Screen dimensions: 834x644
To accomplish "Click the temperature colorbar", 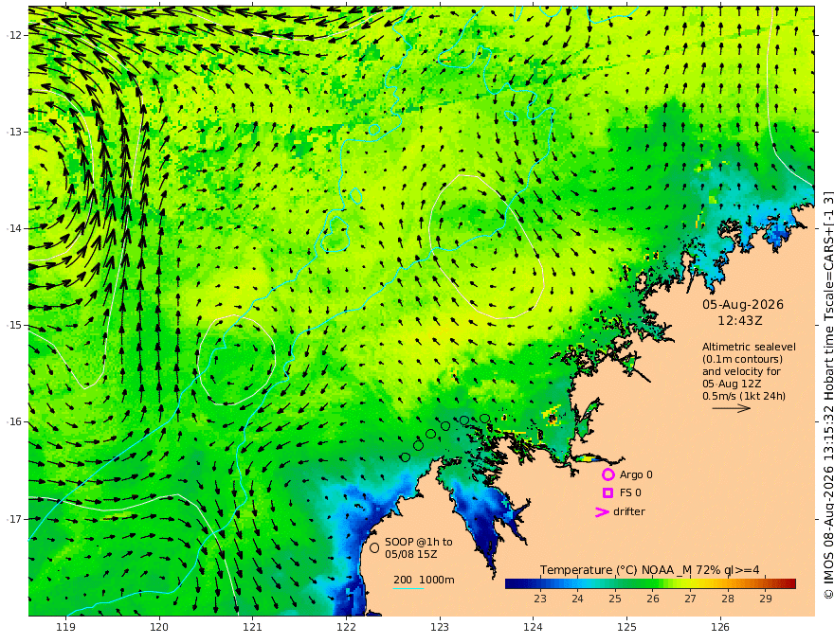I will point(650,583).
